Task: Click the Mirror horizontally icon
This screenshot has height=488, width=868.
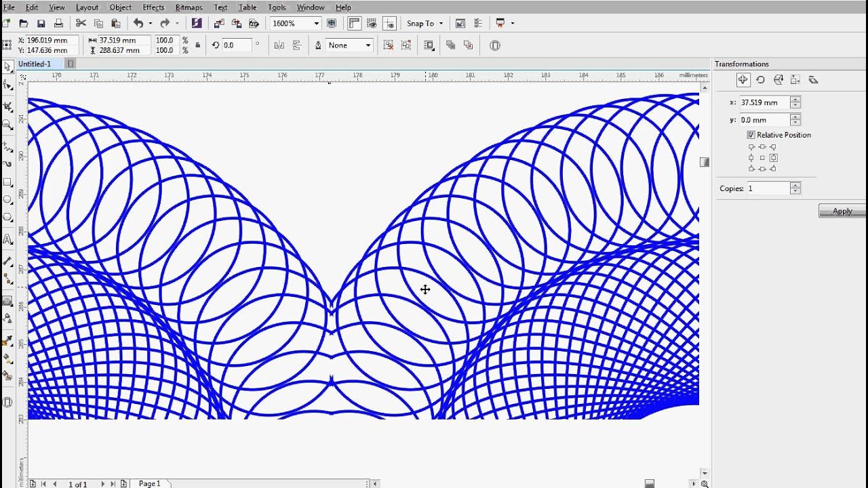Action: click(279, 45)
